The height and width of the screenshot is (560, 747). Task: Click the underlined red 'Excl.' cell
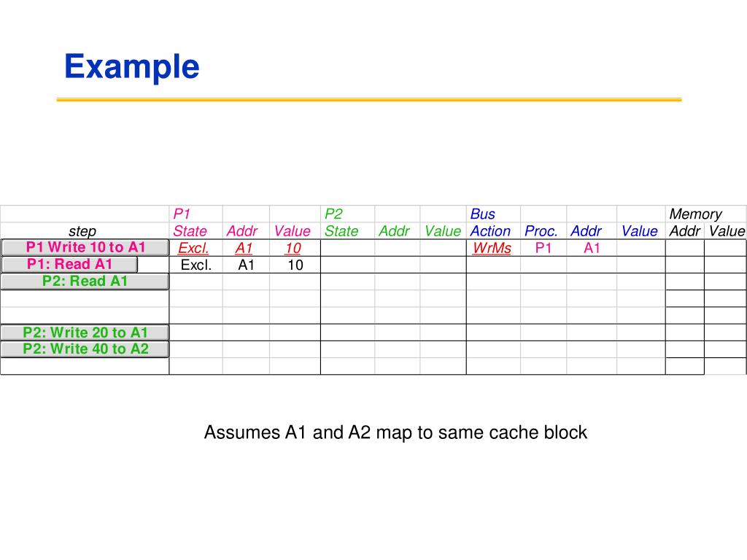[193, 248]
